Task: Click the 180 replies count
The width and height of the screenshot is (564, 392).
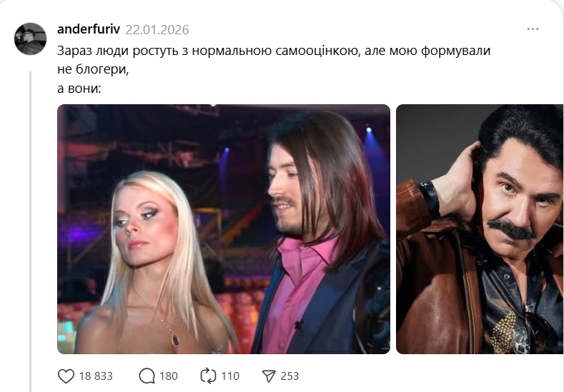Action: click(168, 376)
